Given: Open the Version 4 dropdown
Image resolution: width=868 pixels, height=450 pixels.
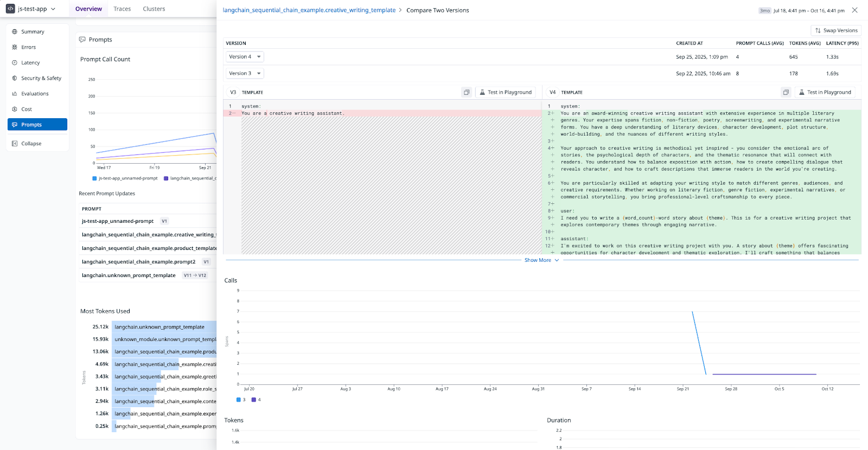Looking at the screenshot, I should pyautogui.click(x=245, y=57).
